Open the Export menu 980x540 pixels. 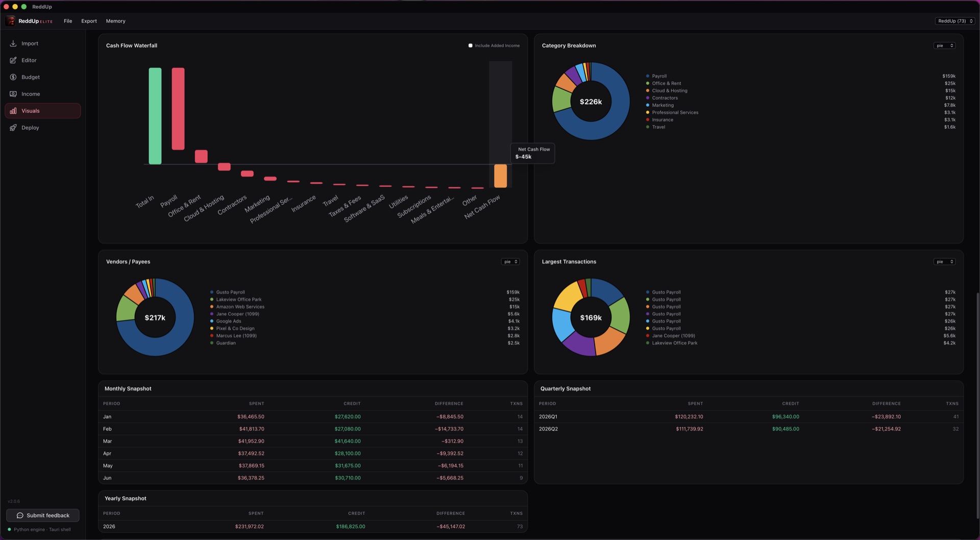click(x=89, y=21)
